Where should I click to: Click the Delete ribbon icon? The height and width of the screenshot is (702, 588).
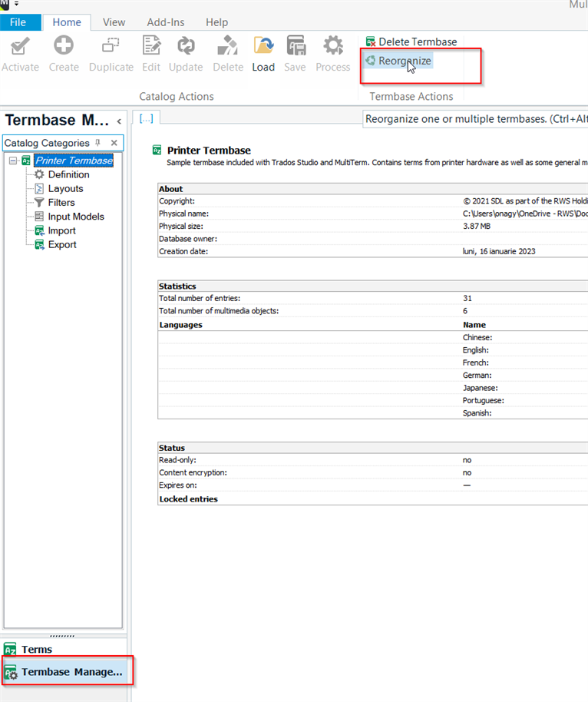coord(228,45)
